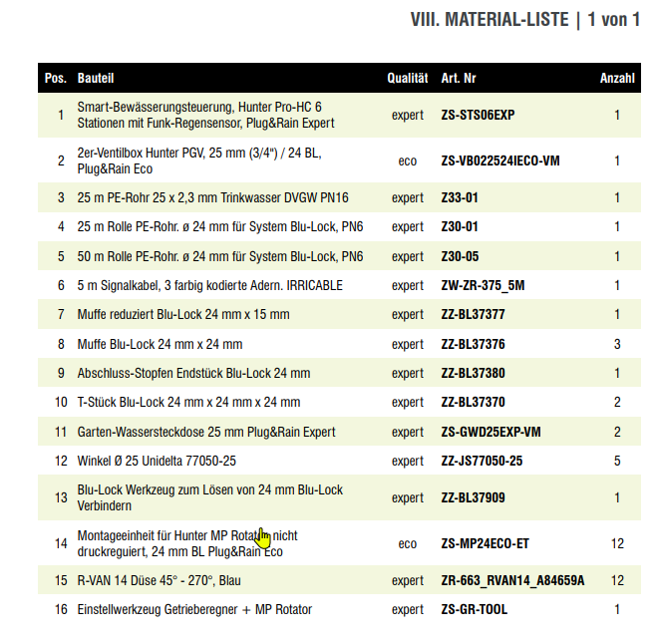Click the Art. Nr column header
Image resolution: width=662 pixels, height=644 pixels.
click(x=459, y=78)
